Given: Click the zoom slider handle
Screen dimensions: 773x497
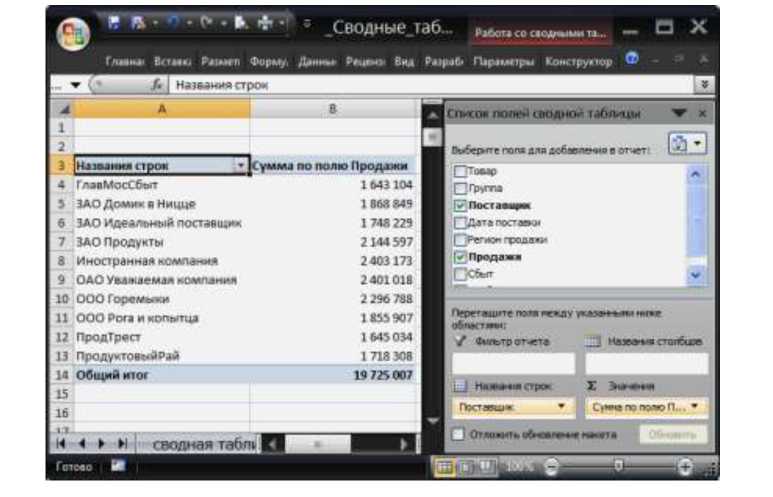Looking at the screenshot, I should [620, 467].
